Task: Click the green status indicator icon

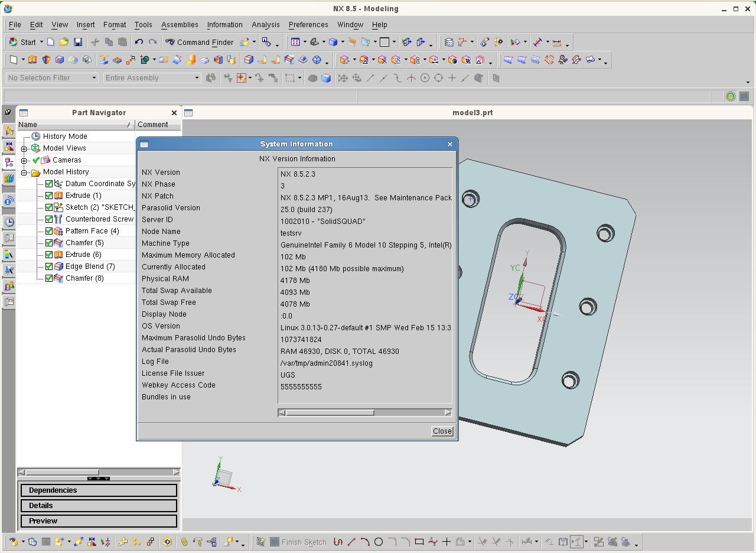Action: coord(731,96)
